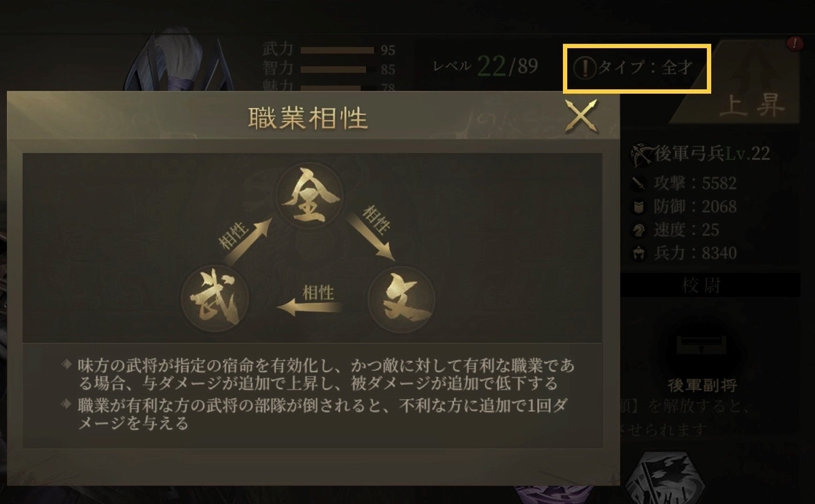The image size is (815, 504).
Task: Click the 智力 stat bar
Action: pos(333,69)
